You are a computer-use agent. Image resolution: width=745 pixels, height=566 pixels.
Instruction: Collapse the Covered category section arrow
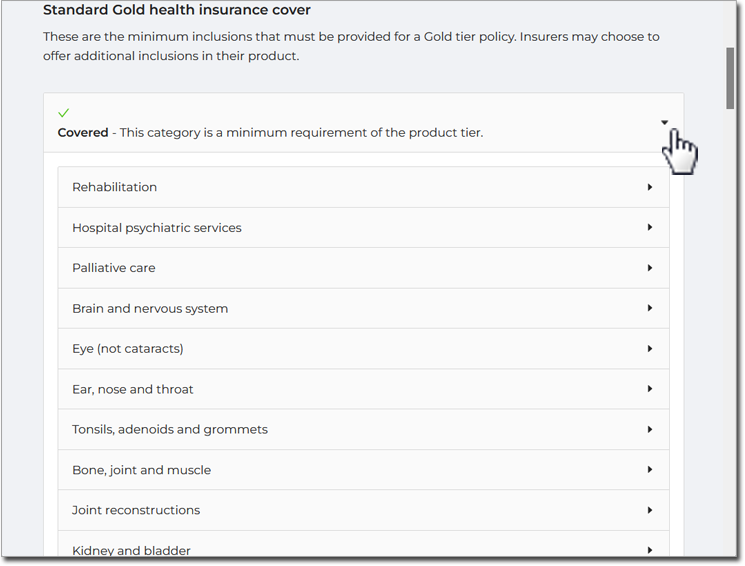tap(664, 123)
